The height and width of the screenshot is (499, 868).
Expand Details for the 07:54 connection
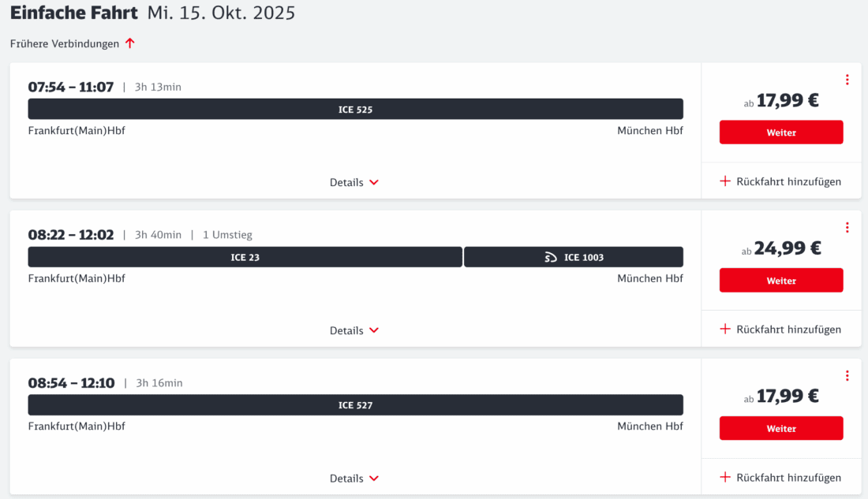click(354, 182)
